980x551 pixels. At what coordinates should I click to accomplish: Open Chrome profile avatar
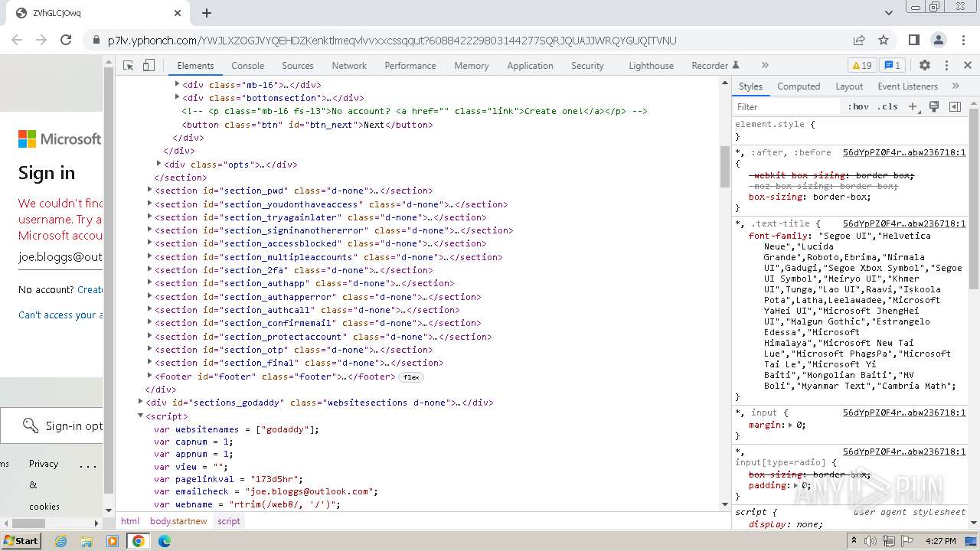click(x=939, y=40)
